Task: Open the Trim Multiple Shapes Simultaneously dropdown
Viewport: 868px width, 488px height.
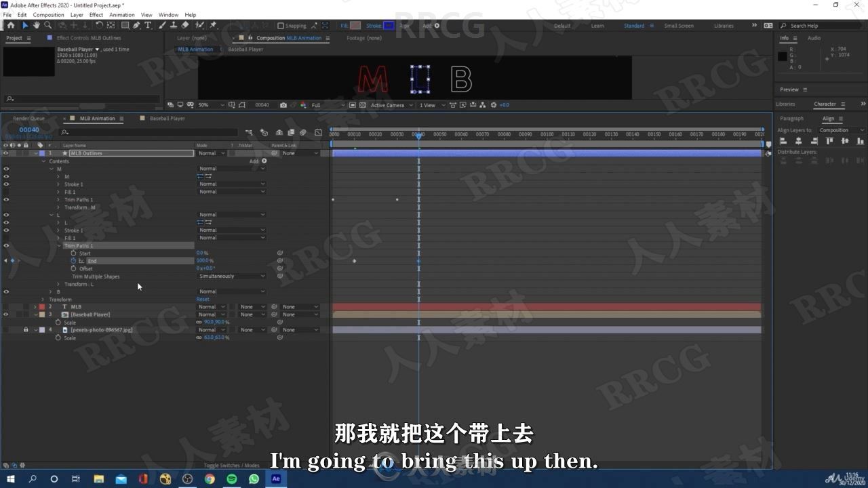Action: [232, 276]
